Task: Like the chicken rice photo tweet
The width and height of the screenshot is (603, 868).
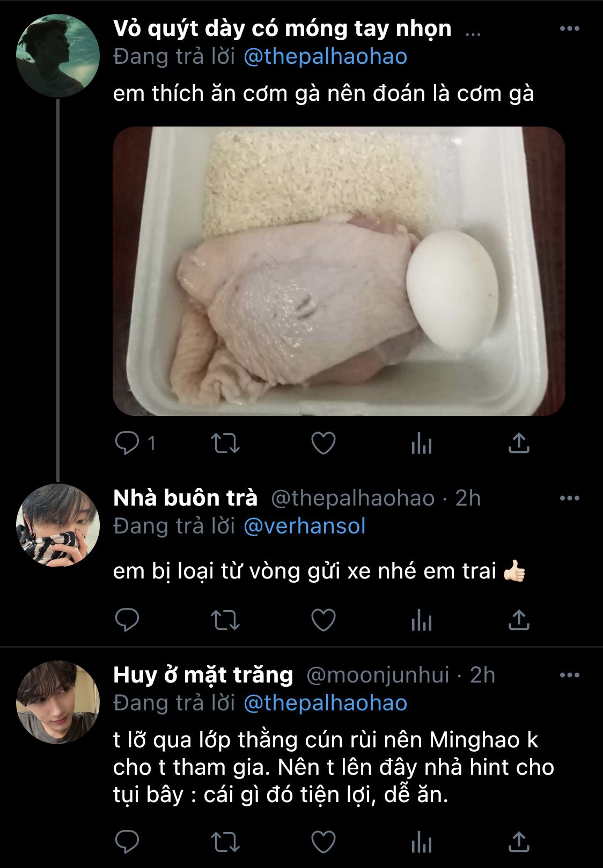Action: click(x=323, y=443)
